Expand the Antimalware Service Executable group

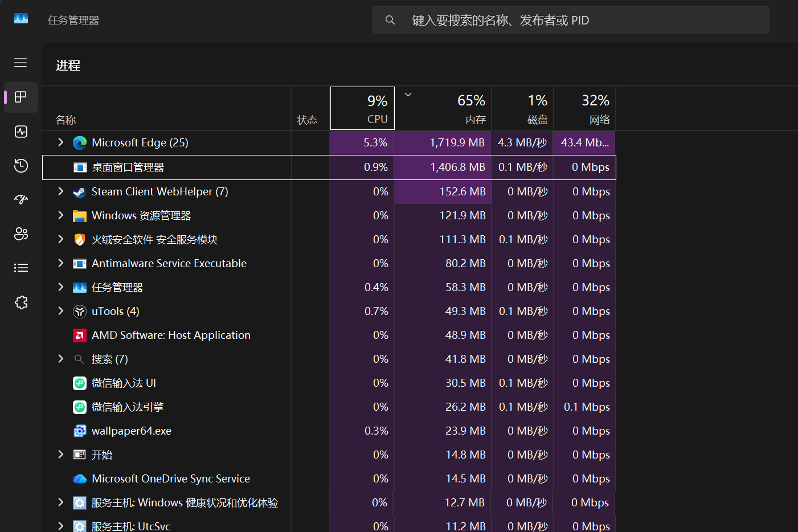tap(61, 263)
